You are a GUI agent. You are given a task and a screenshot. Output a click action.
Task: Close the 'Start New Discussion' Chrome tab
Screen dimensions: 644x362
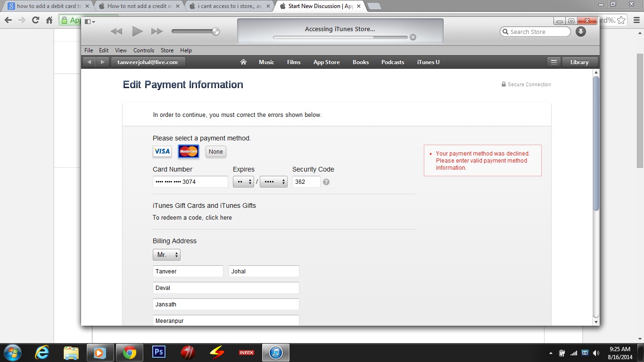(x=359, y=6)
